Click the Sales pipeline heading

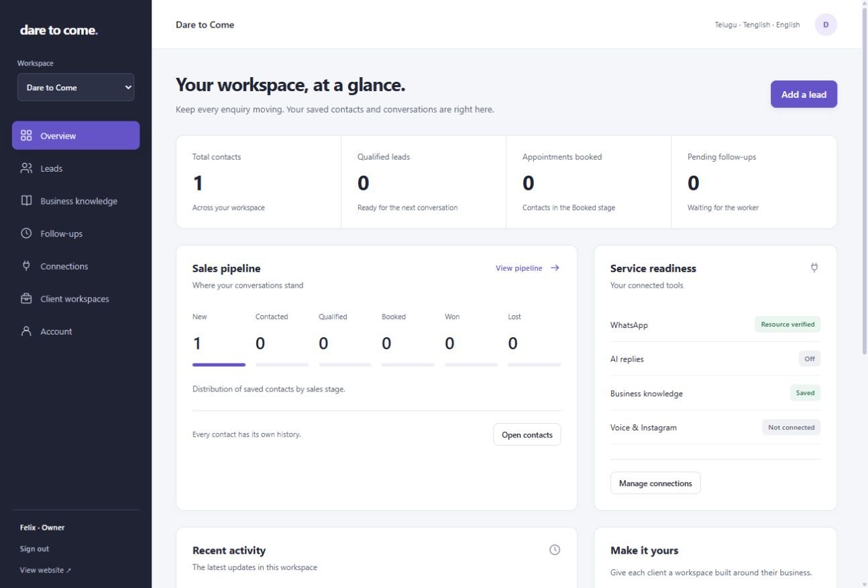(x=227, y=268)
